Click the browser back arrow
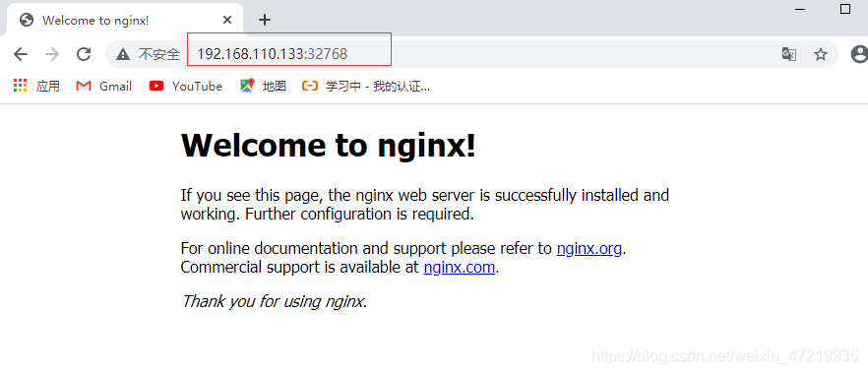The height and width of the screenshot is (374, 868). (21, 54)
